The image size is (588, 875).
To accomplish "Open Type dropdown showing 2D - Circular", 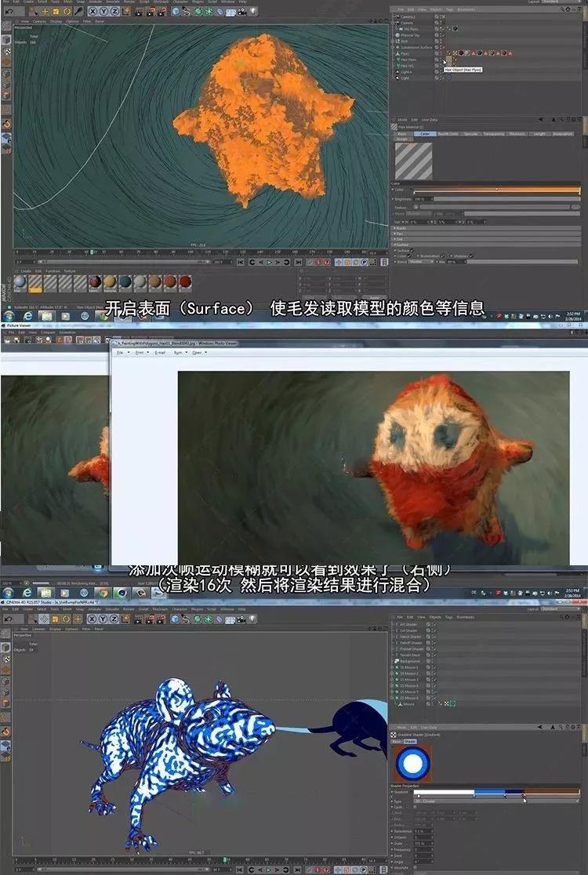I will click(x=496, y=801).
